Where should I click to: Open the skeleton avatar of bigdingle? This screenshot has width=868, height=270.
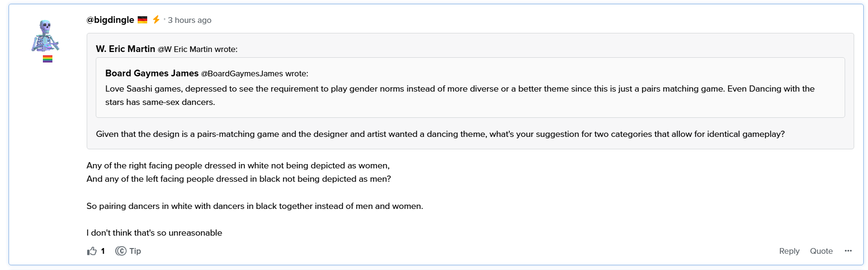click(x=45, y=36)
